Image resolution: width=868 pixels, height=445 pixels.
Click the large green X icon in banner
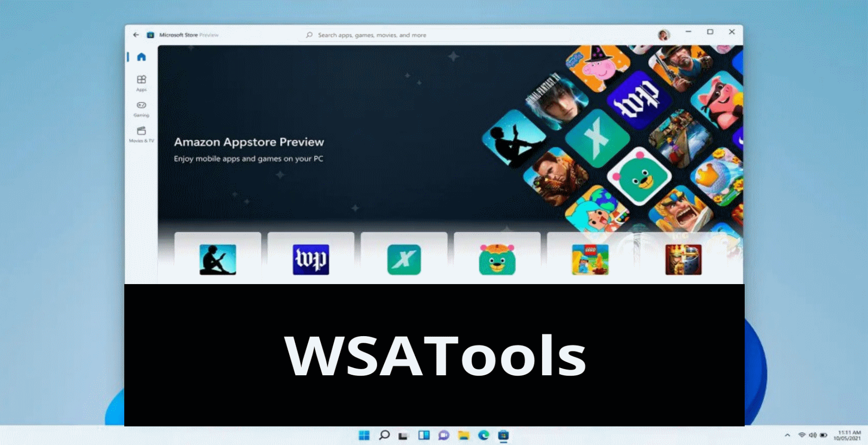597,138
